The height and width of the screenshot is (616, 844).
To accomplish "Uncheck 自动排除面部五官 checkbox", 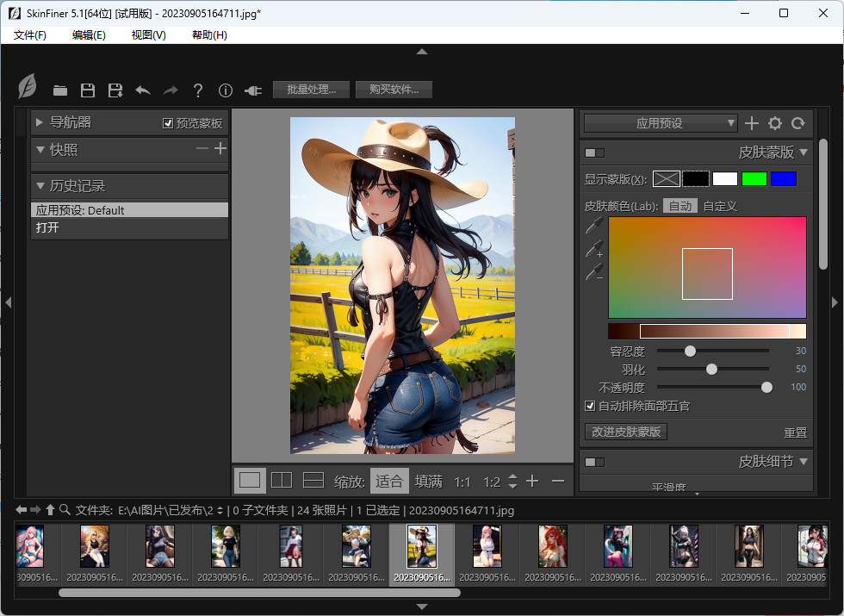I will tap(590, 406).
